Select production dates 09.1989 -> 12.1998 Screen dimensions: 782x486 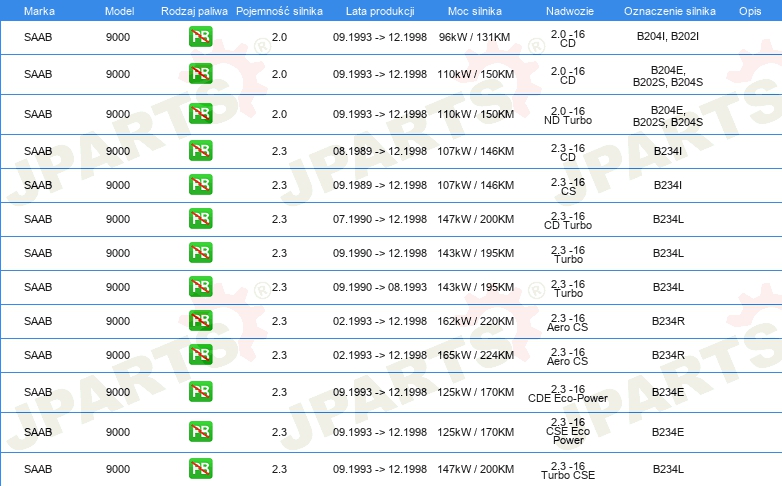point(380,185)
